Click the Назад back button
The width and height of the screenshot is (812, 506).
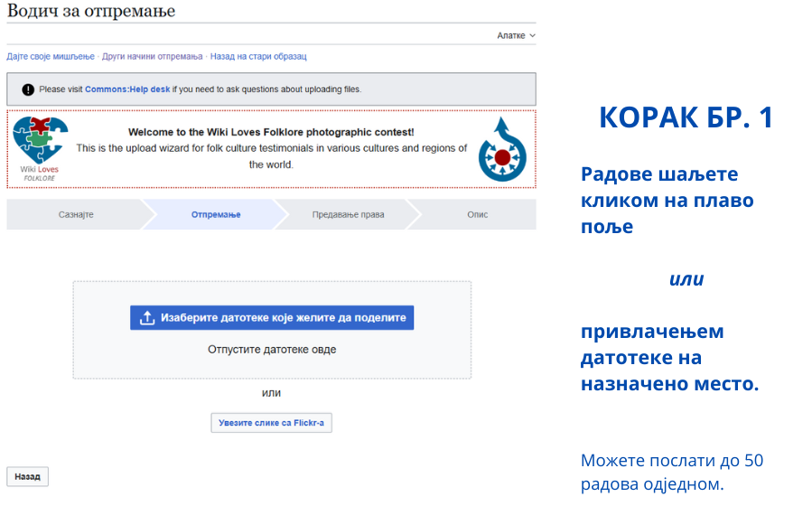[27, 476]
